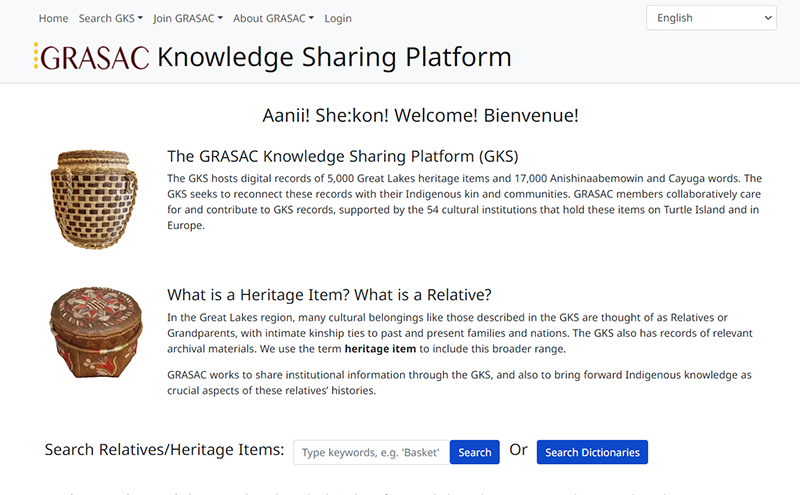The height and width of the screenshot is (495, 800).
Task: Open the Search GKS dropdown menu
Action: point(111,18)
